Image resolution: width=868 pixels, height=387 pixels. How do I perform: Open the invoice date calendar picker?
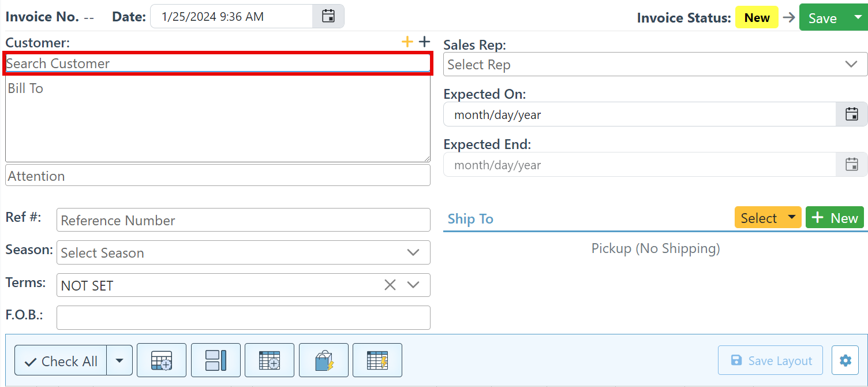tap(328, 17)
